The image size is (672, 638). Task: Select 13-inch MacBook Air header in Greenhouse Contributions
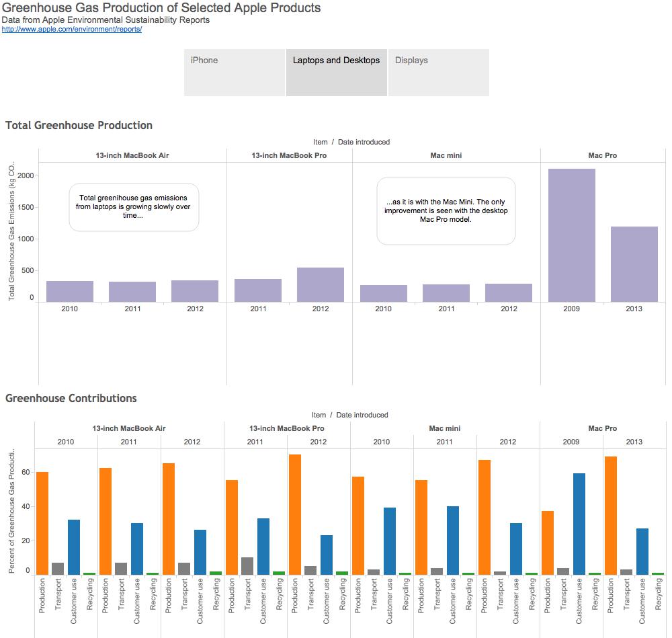(x=128, y=428)
